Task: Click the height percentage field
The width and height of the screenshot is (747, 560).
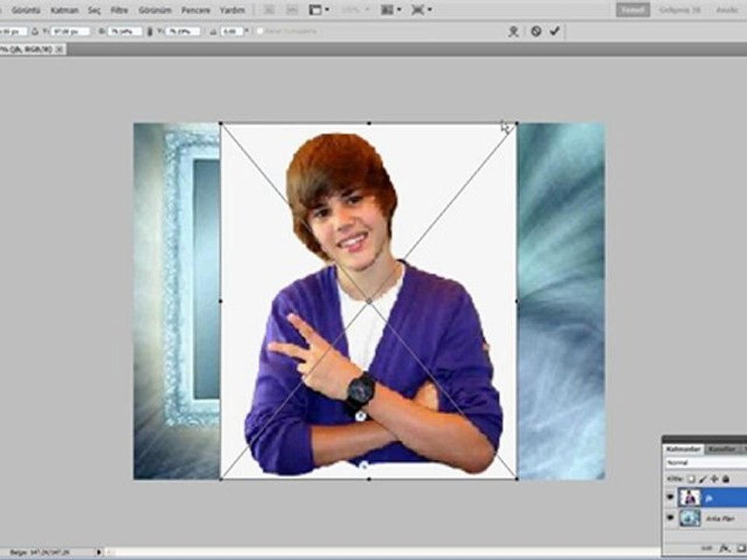Action: click(183, 31)
